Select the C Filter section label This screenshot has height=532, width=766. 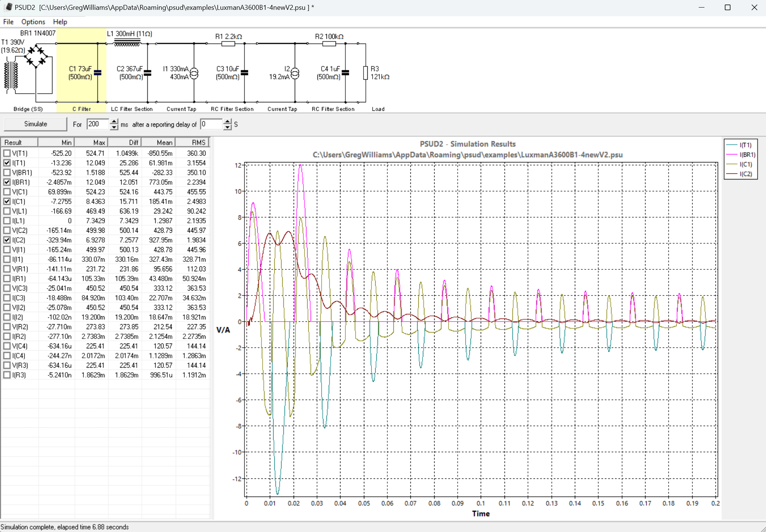tap(82, 109)
